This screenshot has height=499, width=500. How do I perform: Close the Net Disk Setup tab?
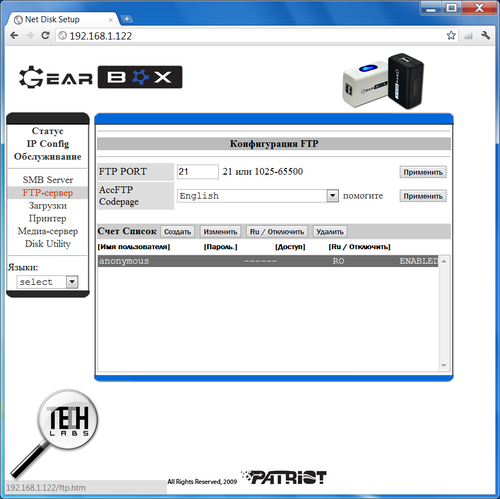(111, 20)
